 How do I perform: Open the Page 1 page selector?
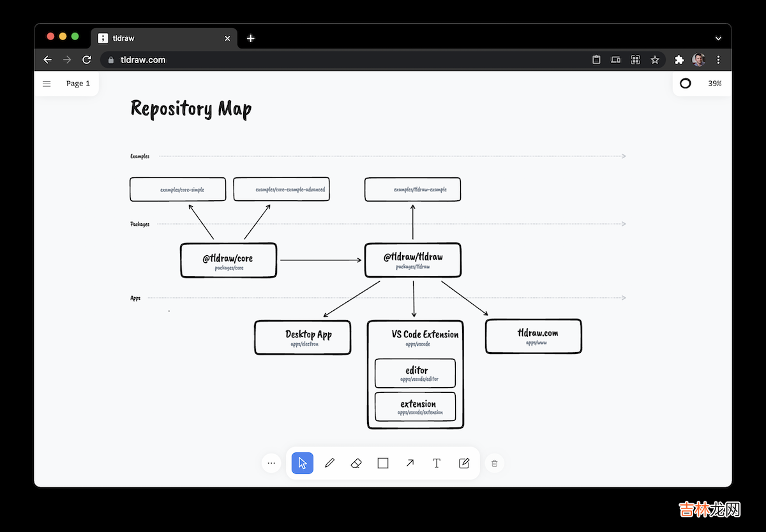78,84
